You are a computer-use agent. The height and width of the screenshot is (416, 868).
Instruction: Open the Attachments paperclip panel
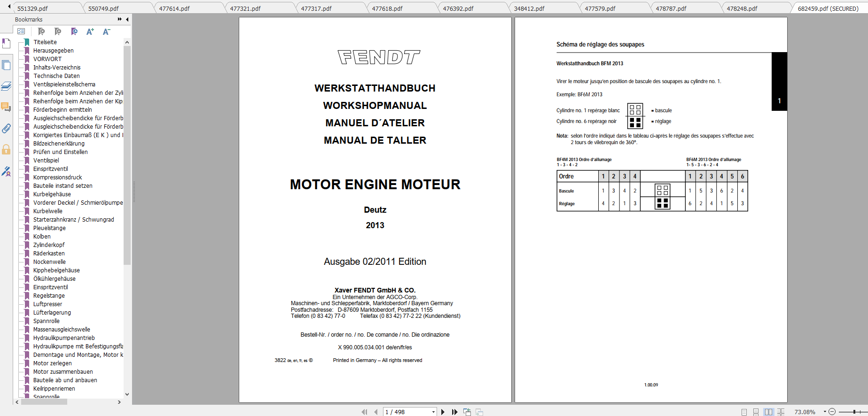coord(6,128)
